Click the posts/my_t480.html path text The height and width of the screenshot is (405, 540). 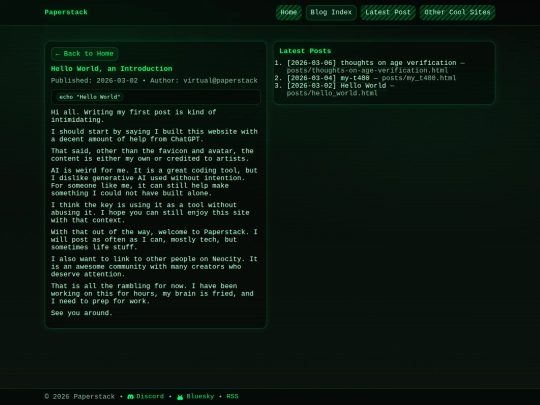(x=419, y=78)
